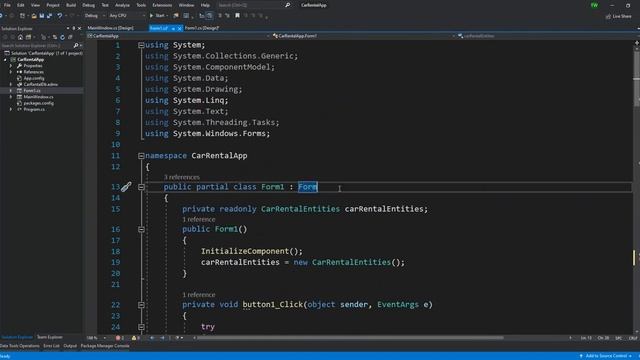
Task: Click the Home icon in Solution Explorer
Action: [20, 37]
